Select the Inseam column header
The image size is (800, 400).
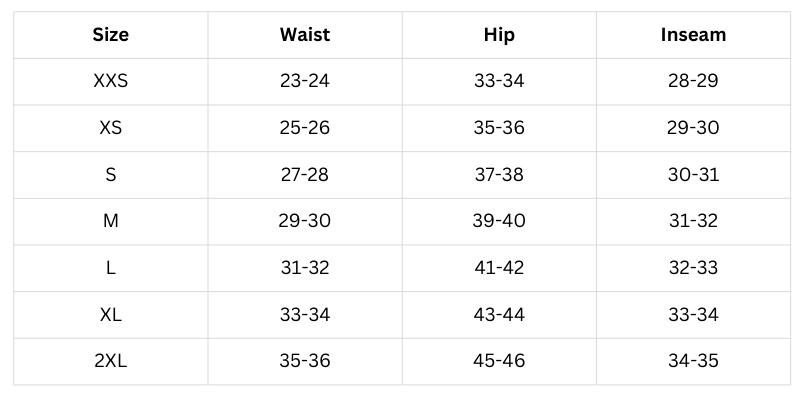click(693, 35)
